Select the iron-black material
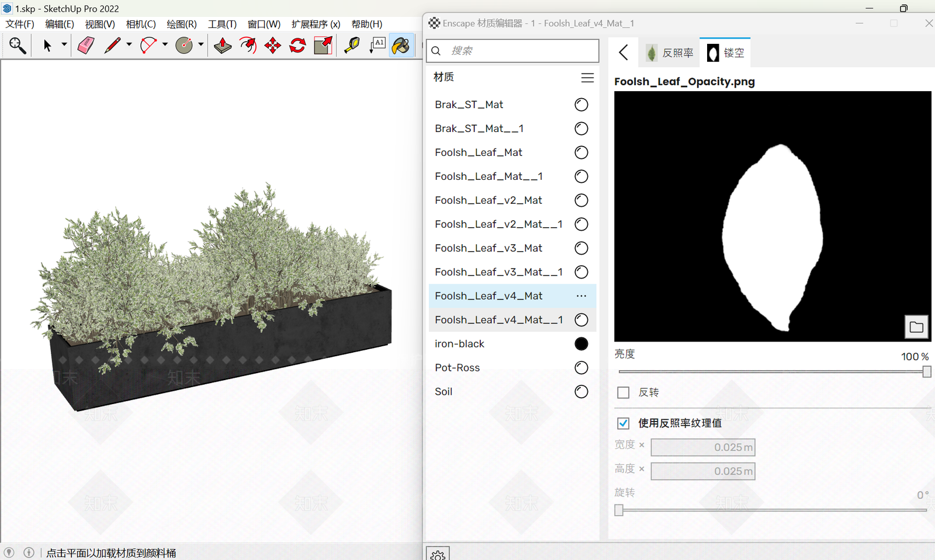Image resolution: width=935 pixels, height=560 pixels. (x=512, y=344)
